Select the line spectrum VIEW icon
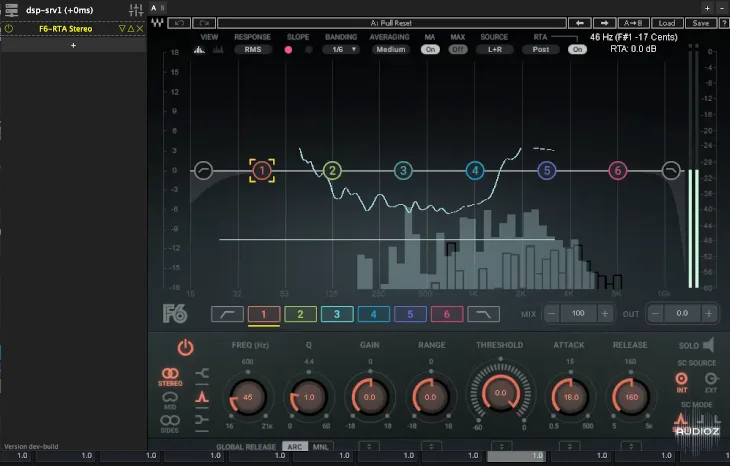Image resolution: width=730 pixels, height=466 pixels. pos(199,49)
